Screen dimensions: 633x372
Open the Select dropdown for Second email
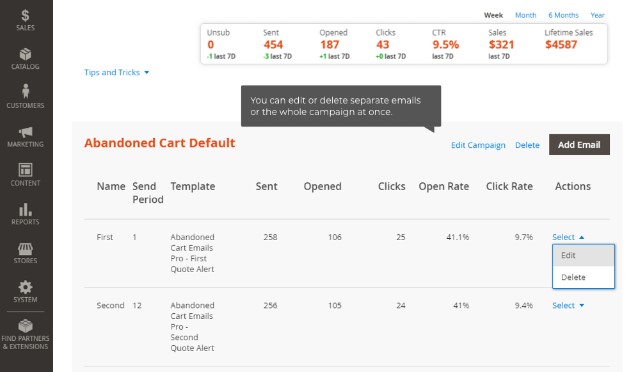click(x=568, y=305)
